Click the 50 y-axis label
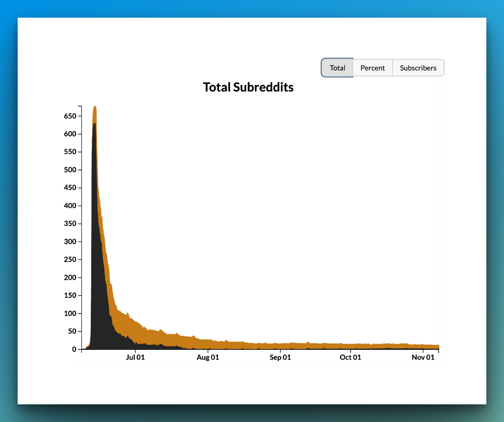504x422 pixels. (x=72, y=331)
